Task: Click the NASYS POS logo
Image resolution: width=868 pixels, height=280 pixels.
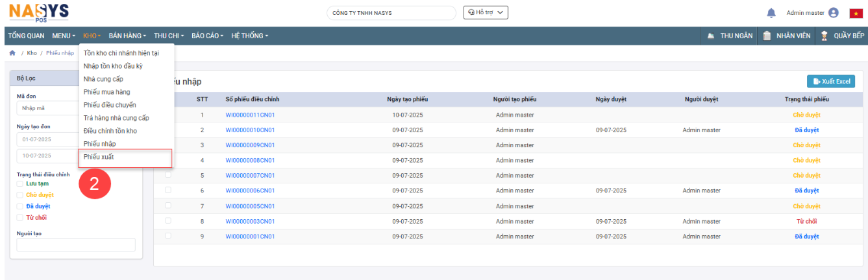Action: point(39,12)
